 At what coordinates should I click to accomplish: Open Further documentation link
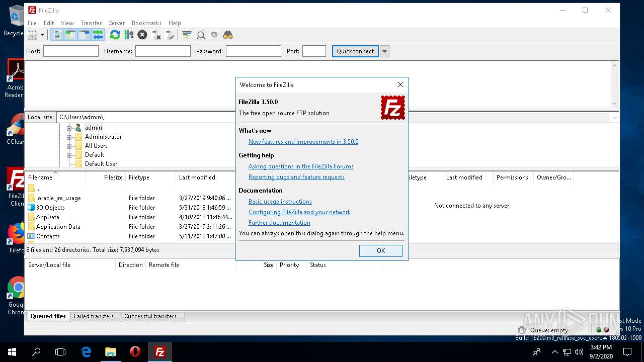coord(279,223)
